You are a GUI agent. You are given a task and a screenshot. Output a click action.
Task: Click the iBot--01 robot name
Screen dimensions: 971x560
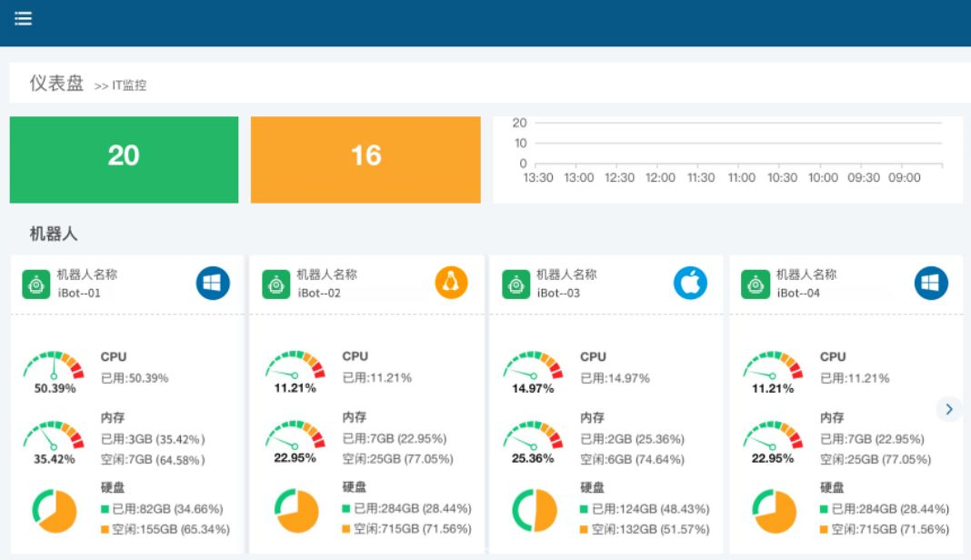pos(79,293)
